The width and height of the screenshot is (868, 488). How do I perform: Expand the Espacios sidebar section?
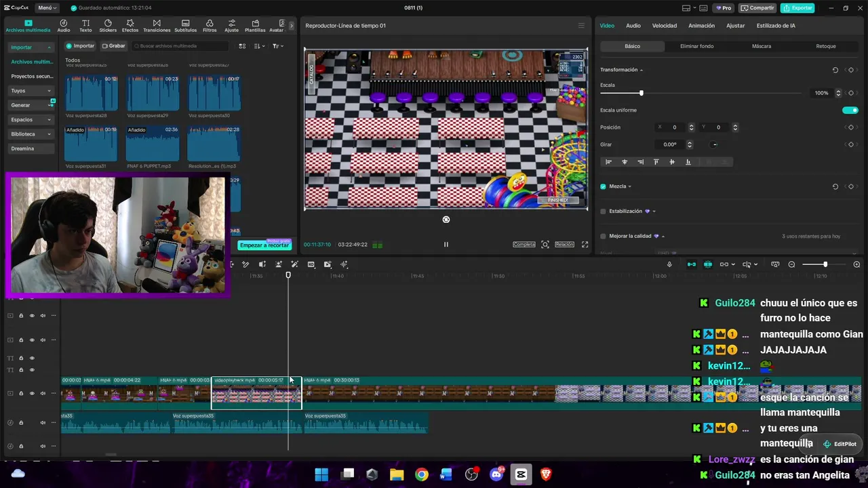pyautogui.click(x=49, y=120)
